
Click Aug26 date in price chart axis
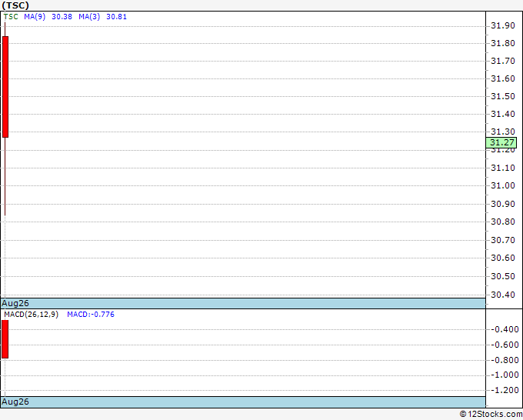tap(15, 303)
